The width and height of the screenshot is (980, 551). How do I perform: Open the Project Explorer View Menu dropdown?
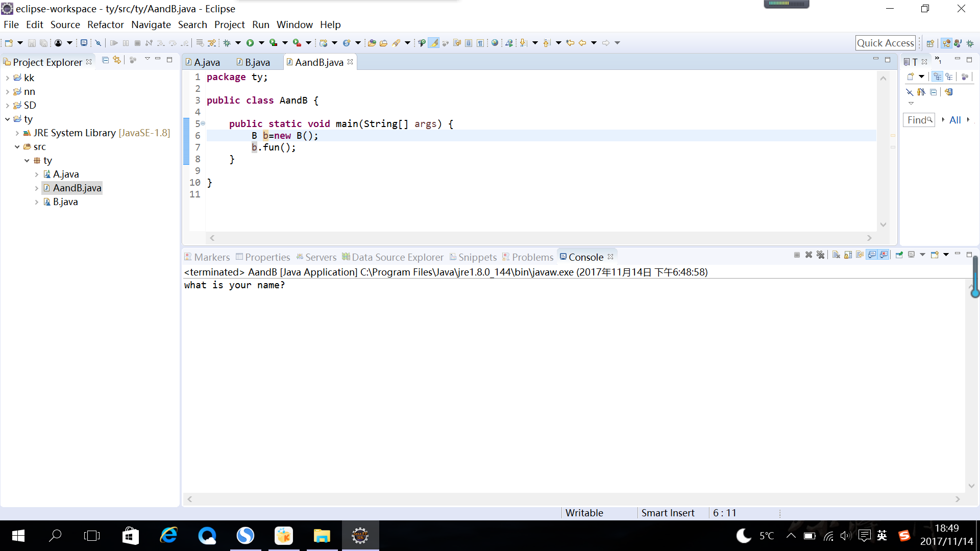coord(147,59)
